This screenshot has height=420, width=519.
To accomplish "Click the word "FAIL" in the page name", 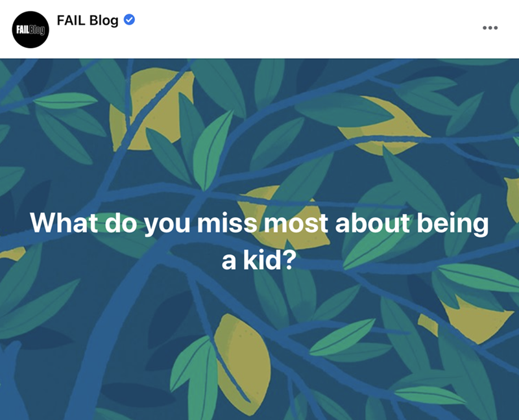I will click(71, 20).
